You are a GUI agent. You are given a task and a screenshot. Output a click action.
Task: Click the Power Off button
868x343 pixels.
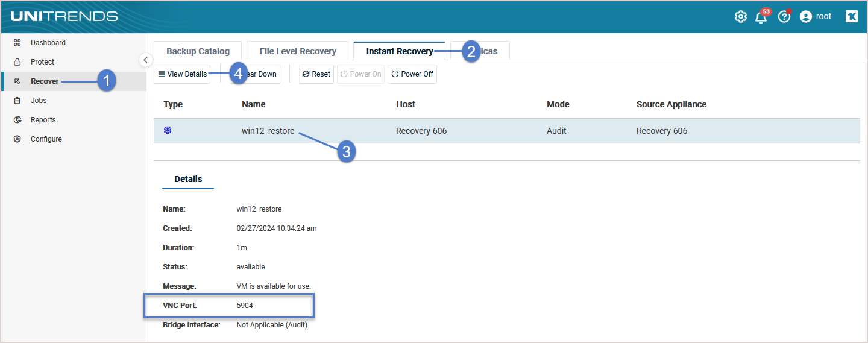[x=412, y=74]
